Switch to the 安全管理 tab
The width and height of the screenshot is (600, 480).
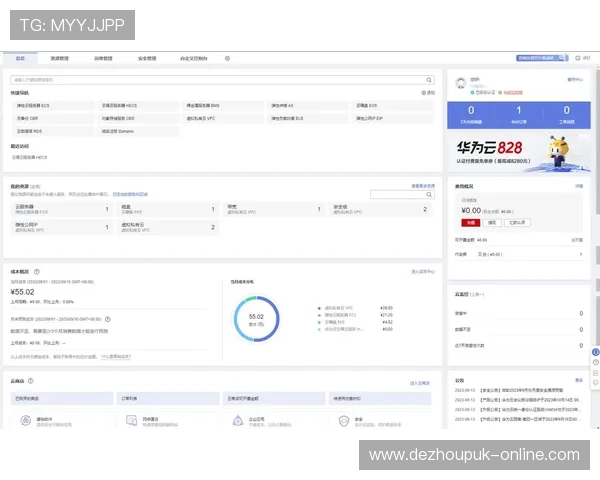tap(147, 59)
